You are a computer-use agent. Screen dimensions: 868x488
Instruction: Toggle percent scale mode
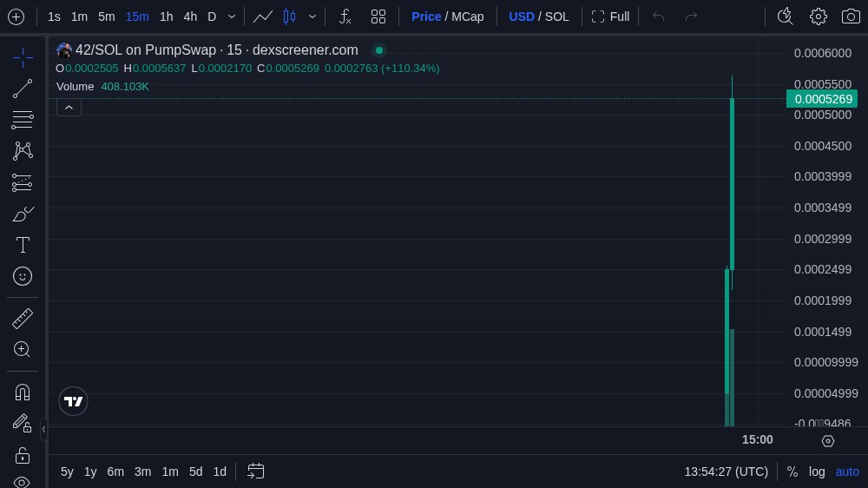click(792, 472)
